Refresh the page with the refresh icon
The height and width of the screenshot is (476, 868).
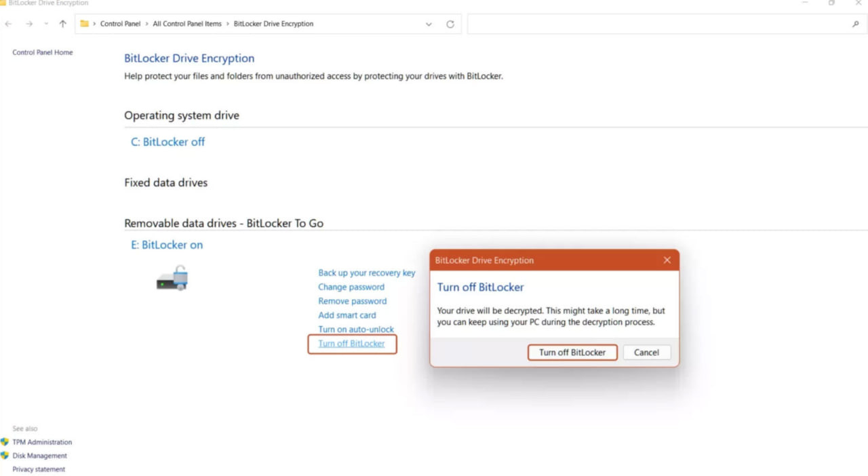tap(450, 23)
